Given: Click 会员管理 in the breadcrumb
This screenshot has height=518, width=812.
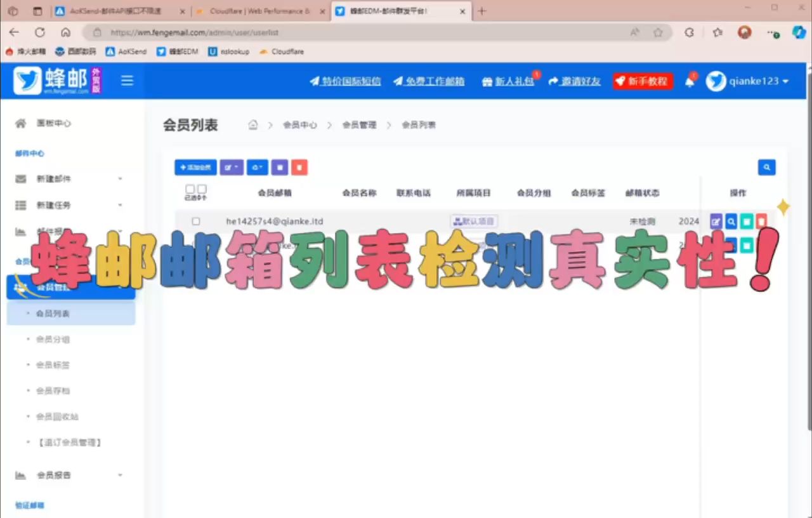Looking at the screenshot, I should pyautogui.click(x=359, y=125).
